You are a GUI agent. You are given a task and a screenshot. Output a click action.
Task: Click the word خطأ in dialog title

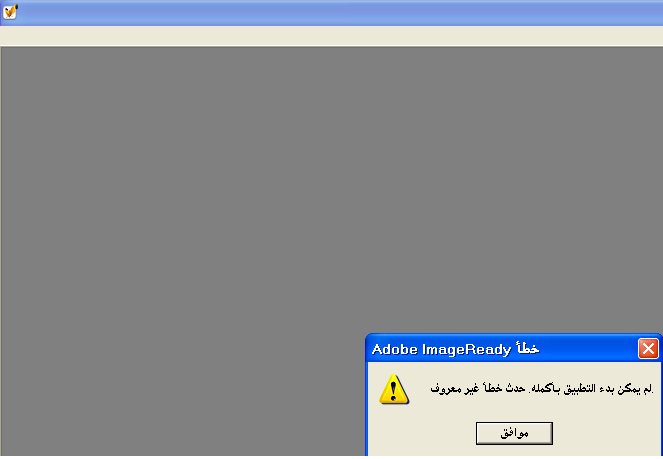[528, 348]
